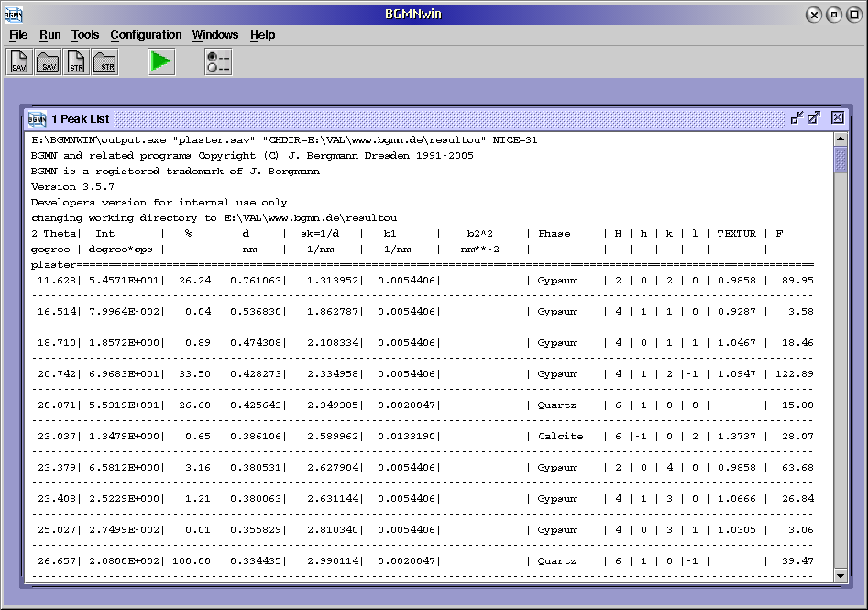Viewport: 868px width, 610px height.
Task: Click the F value "122.89"
Action: tap(795, 374)
